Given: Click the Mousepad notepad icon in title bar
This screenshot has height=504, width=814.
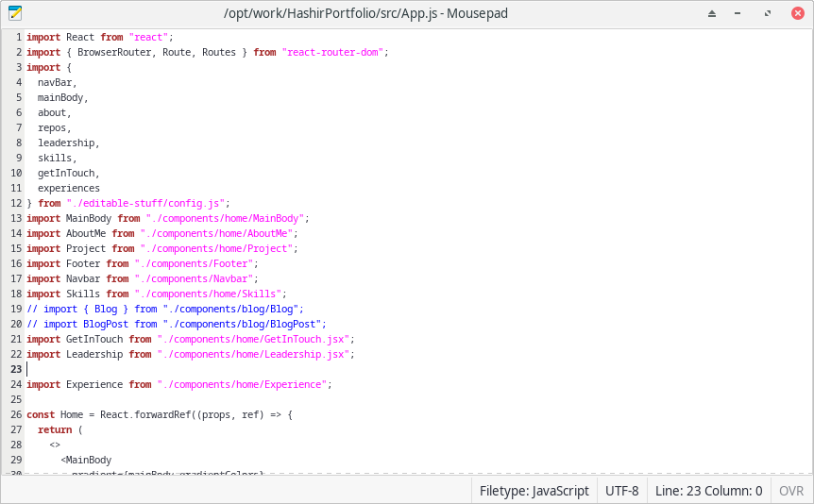Looking at the screenshot, I should click(x=15, y=13).
